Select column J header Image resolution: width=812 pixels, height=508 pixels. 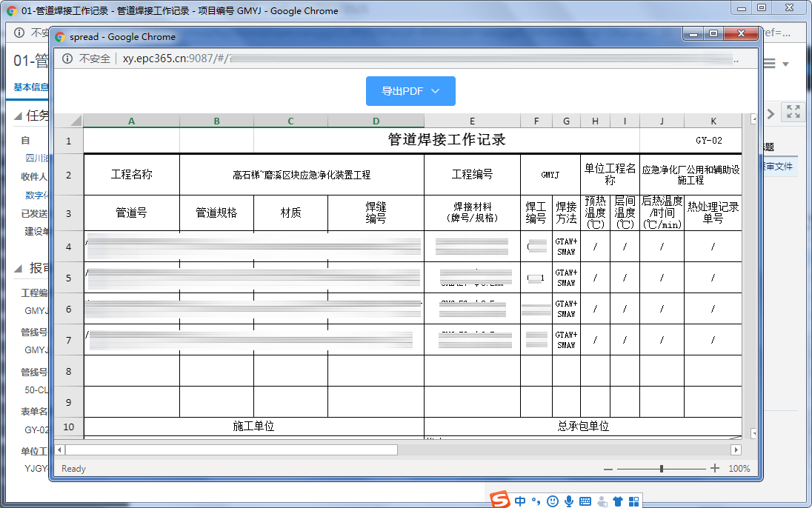point(662,121)
